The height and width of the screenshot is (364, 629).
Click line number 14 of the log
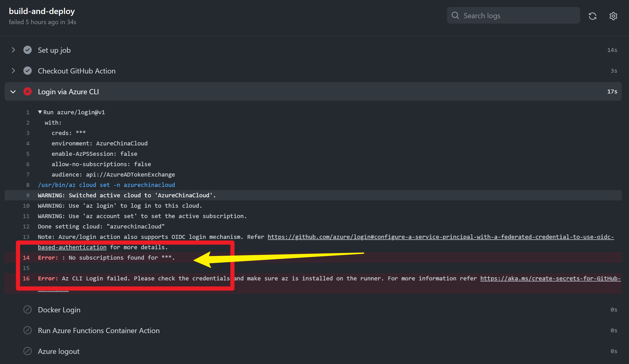click(26, 258)
